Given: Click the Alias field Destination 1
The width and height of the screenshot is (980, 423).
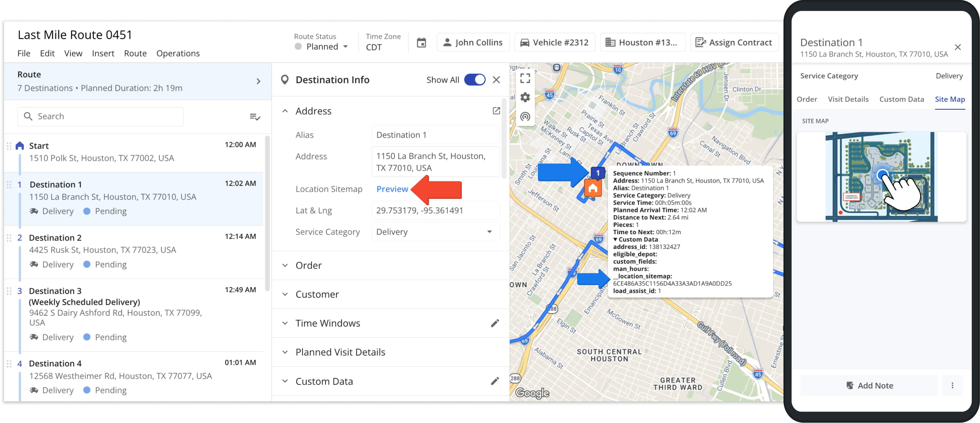Looking at the screenshot, I should click(435, 135).
